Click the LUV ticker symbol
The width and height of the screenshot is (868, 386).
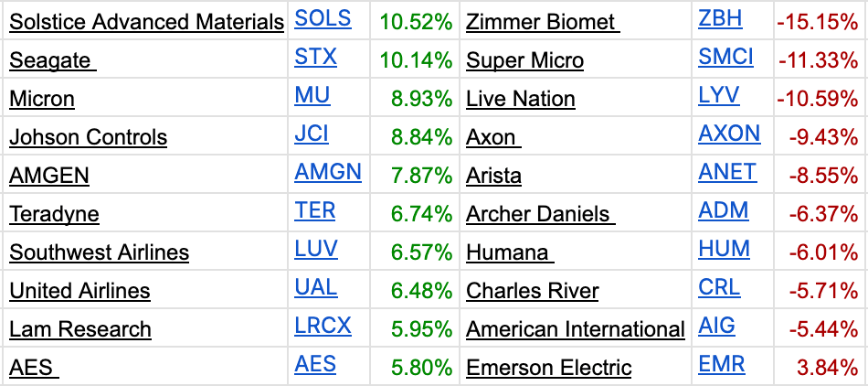click(x=315, y=249)
